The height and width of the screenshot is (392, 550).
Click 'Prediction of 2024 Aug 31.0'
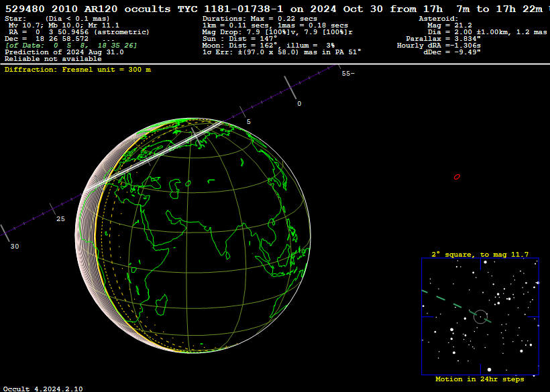click(x=64, y=52)
